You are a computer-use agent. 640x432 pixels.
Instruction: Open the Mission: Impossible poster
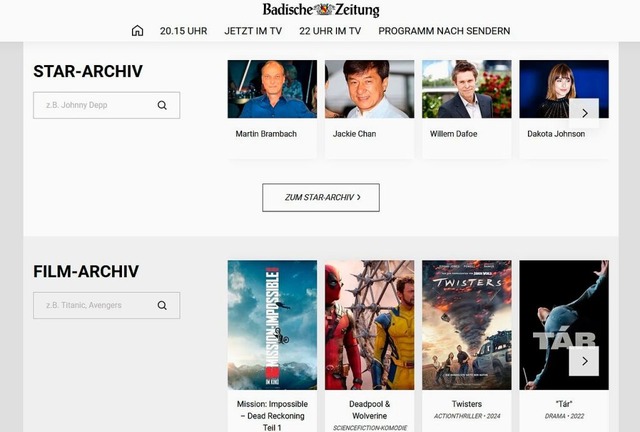click(272, 325)
